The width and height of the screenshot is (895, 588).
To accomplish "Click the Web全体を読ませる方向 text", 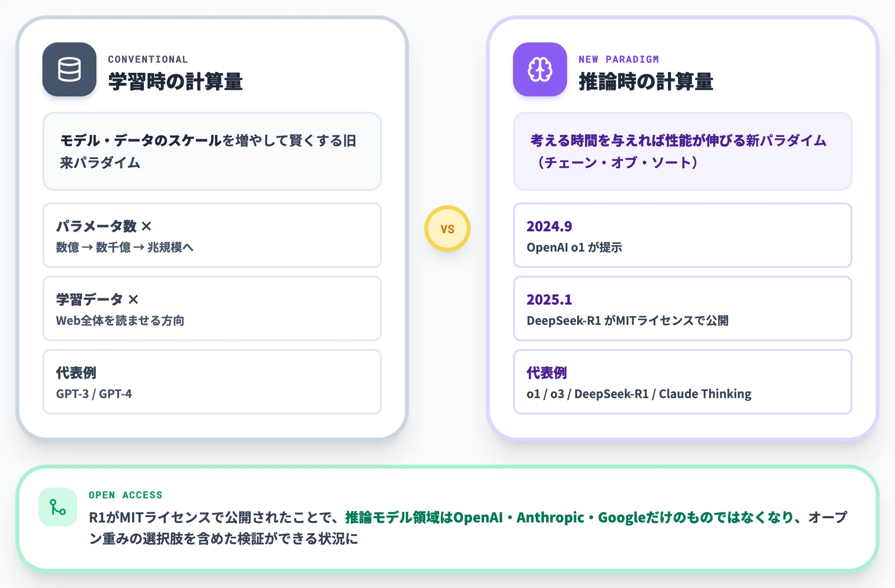I will tap(120, 321).
